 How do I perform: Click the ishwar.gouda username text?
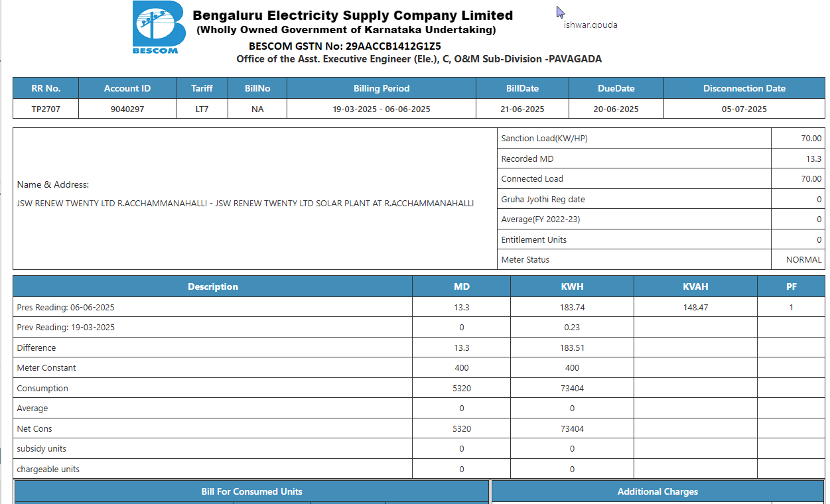[x=590, y=25]
